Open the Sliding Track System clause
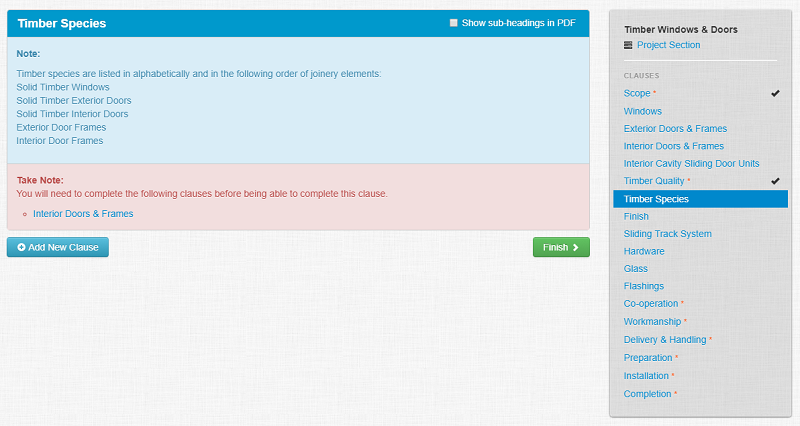This screenshot has height=426, width=800. pyautogui.click(x=667, y=234)
